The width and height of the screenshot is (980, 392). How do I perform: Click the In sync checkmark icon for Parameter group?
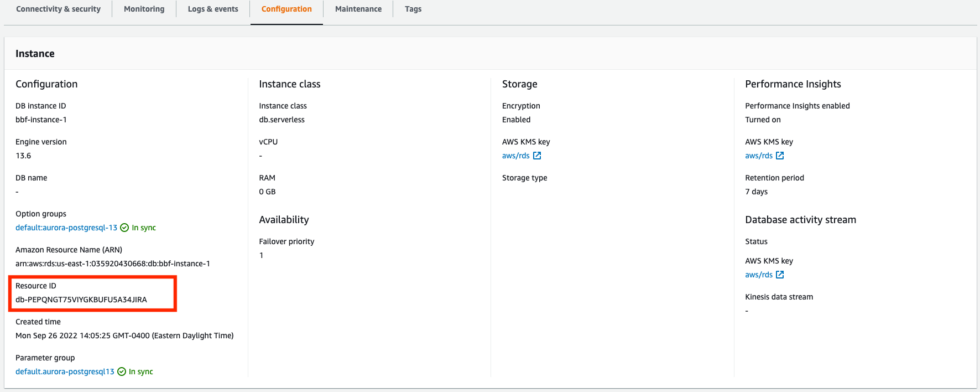pyautogui.click(x=122, y=372)
